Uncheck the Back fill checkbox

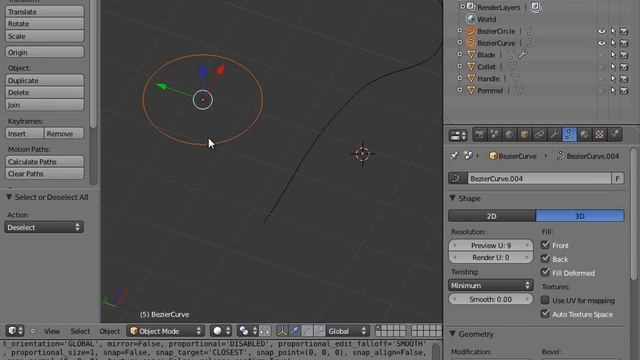click(545, 259)
